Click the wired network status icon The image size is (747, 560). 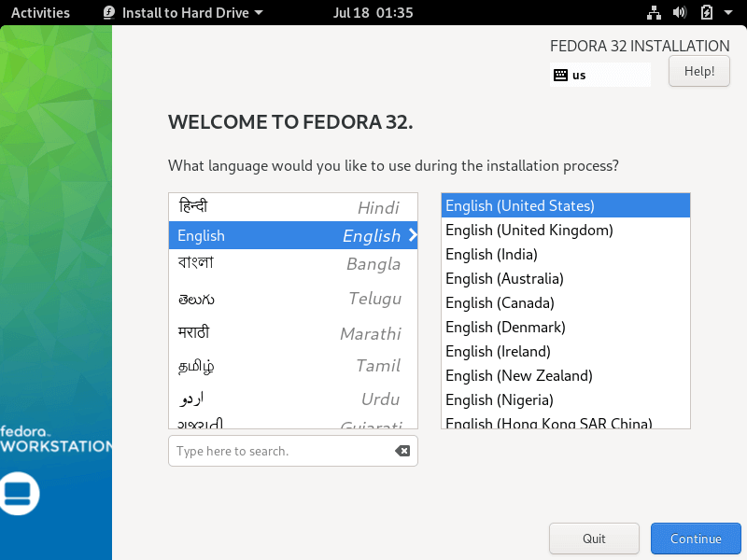pyautogui.click(x=654, y=12)
